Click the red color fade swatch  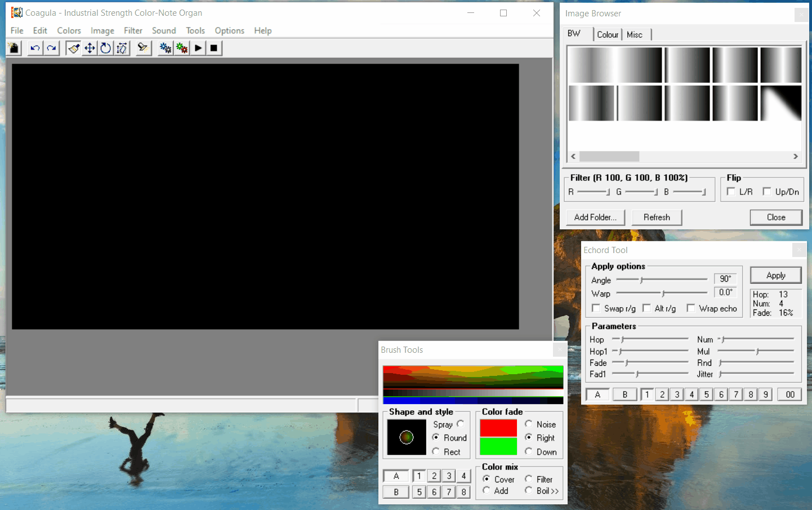[498, 428]
